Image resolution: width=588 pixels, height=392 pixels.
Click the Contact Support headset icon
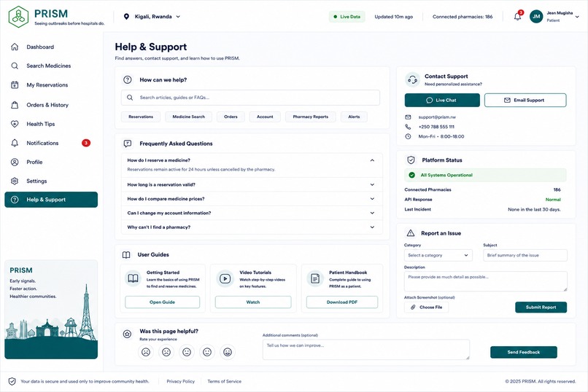click(x=412, y=79)
